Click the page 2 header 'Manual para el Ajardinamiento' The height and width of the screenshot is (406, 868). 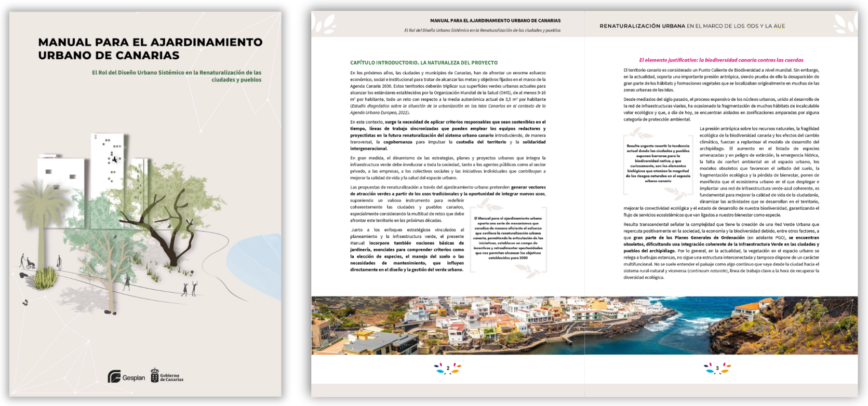tap(495, 21)
